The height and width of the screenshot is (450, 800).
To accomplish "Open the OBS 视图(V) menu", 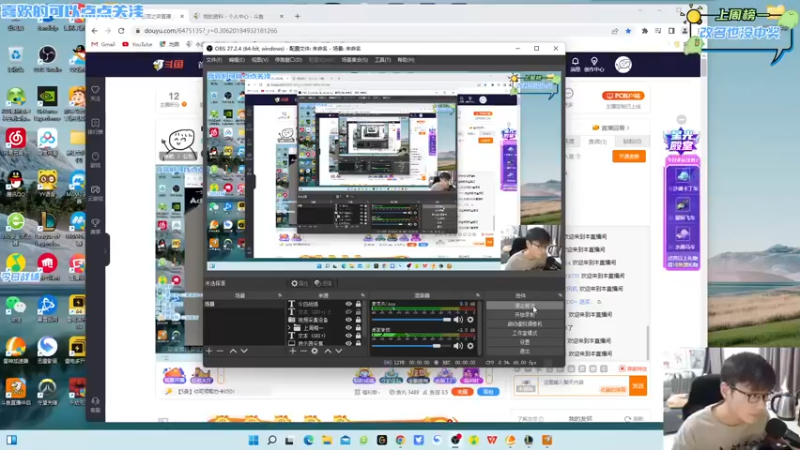I will 259,60.
